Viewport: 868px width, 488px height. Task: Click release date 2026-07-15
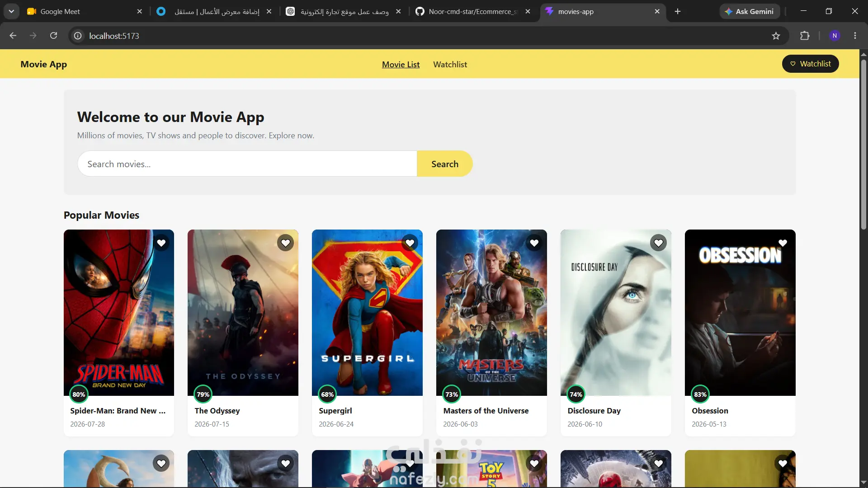click(212, 424)
